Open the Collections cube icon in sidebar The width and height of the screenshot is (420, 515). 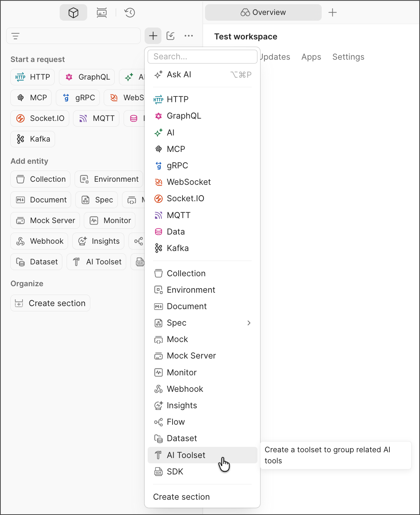(73, 13)
